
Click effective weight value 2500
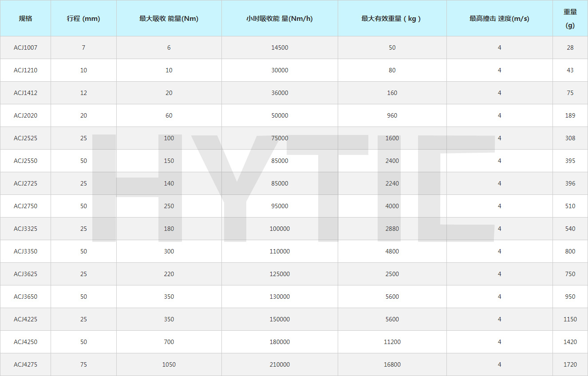coord(392,274)
